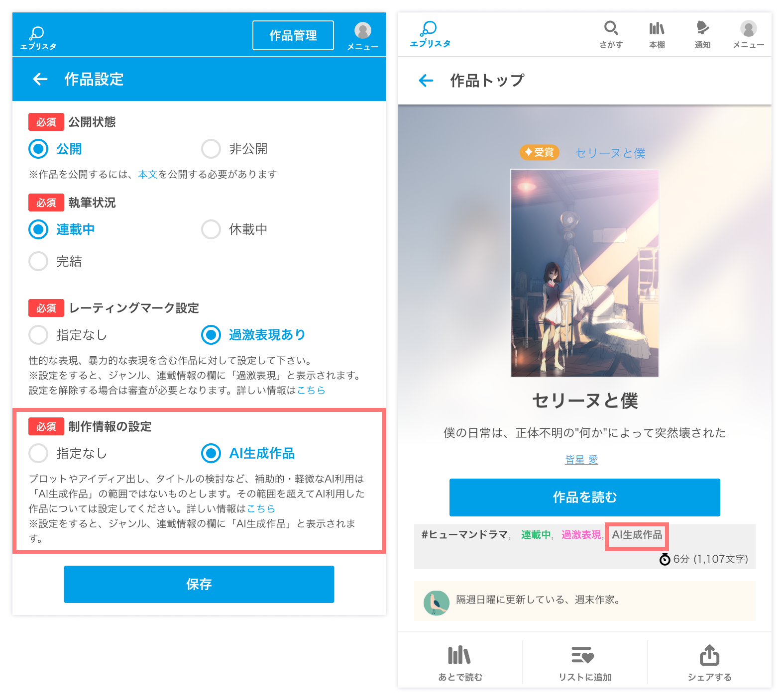The height and width of the screenshot is (700, 784).
Task: Select 完結 writing status
Action: click(x=38, y=261)
